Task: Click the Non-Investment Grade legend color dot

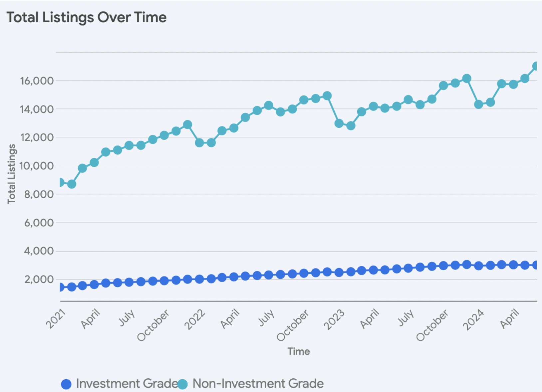Action: point(182,384)
